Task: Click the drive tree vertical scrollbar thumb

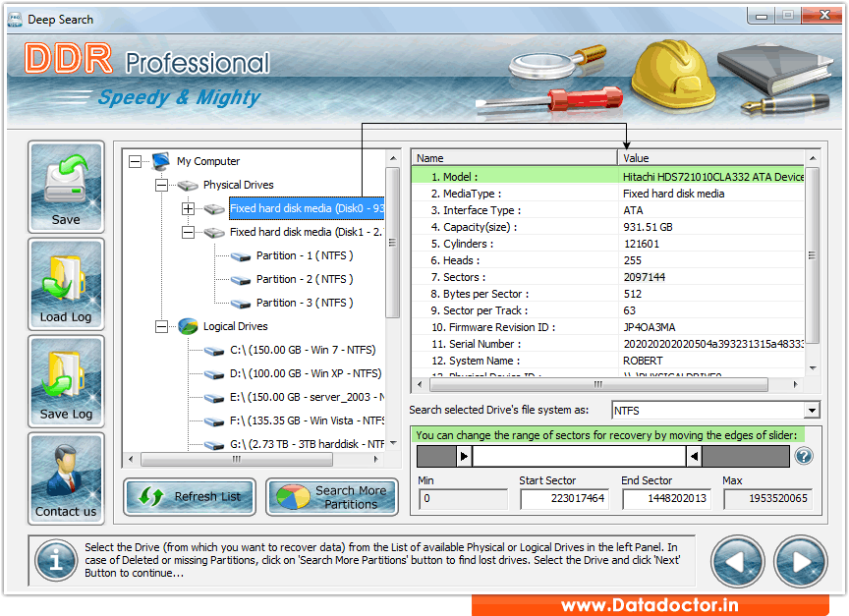Action: (x=392, y=243)
